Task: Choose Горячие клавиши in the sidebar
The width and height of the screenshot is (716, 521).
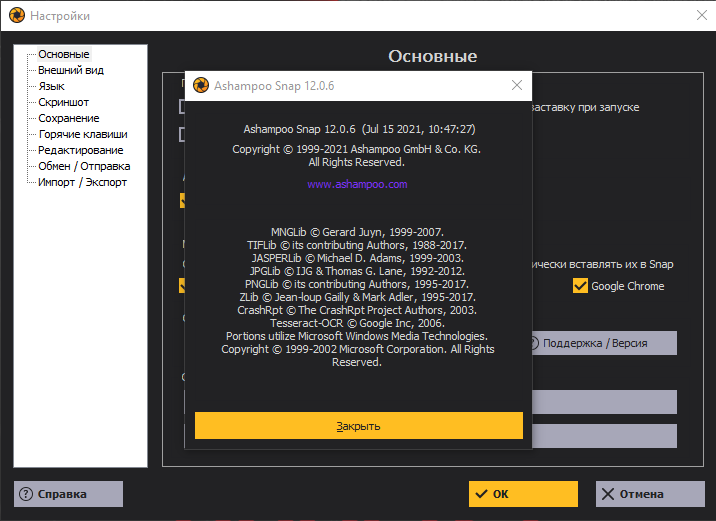Action: 82,134
